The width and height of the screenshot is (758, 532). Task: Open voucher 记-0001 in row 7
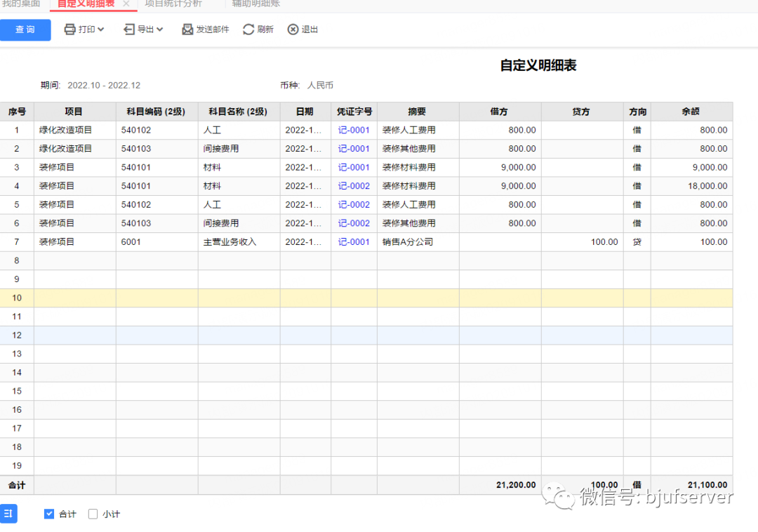(x=354, y=241)
